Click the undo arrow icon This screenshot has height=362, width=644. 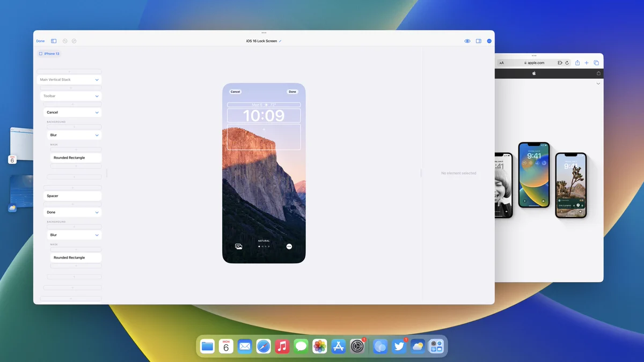(65, 41)
